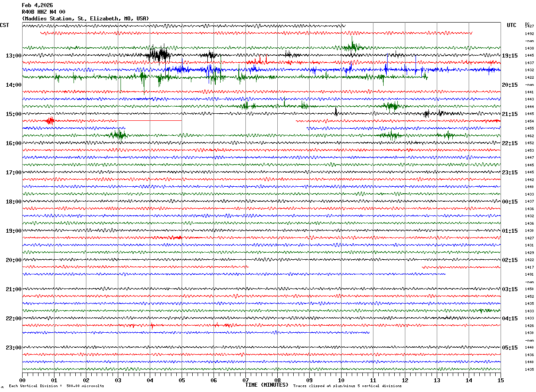536x392 pixels.
Task: Select the 15:00 CST row label
Action: [13, 114]
